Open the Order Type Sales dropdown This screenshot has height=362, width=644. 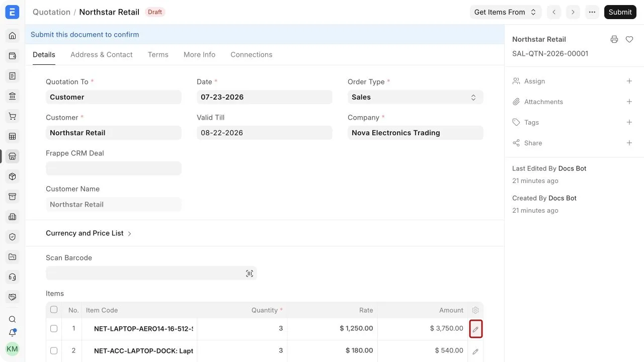tap(416, 97)
